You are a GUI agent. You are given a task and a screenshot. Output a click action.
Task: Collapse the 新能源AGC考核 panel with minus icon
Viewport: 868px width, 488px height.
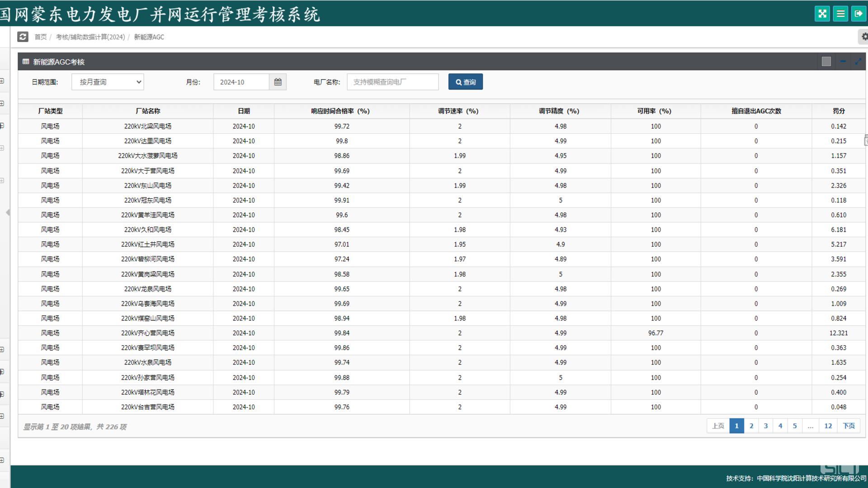pos(843,61)
